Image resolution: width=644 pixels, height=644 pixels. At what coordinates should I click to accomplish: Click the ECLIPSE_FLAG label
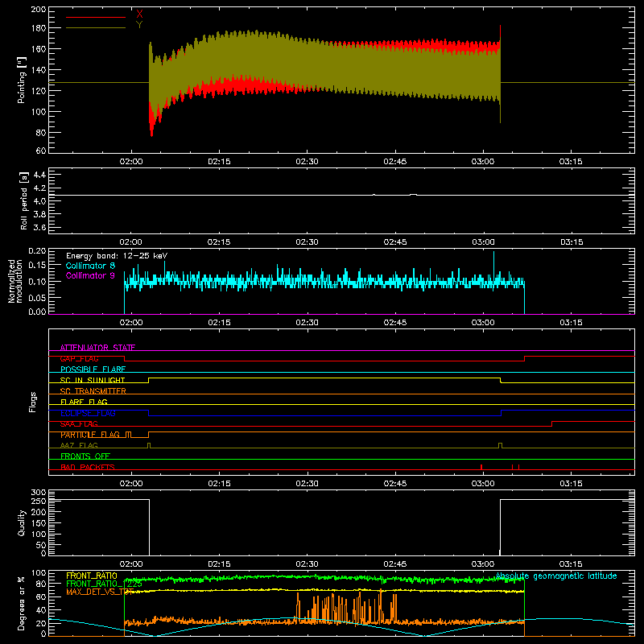[x=88, y=413]
